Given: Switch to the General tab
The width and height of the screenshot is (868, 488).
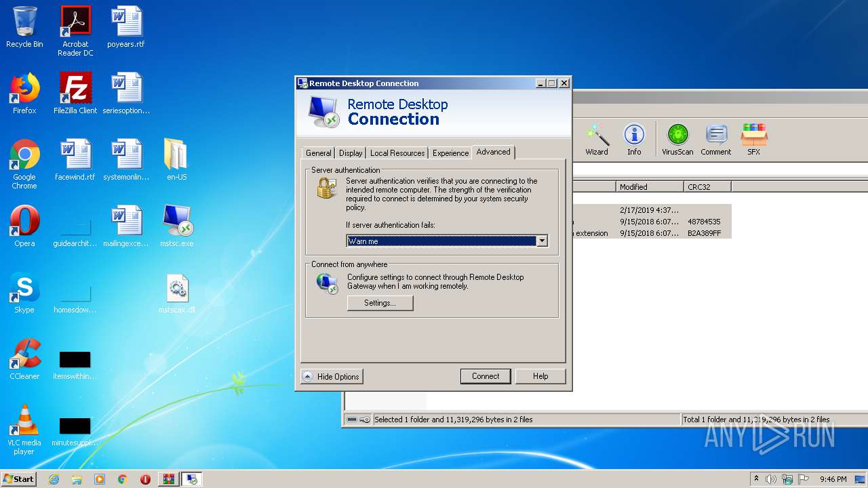Looking at the screenshot, I should [318, 153].
